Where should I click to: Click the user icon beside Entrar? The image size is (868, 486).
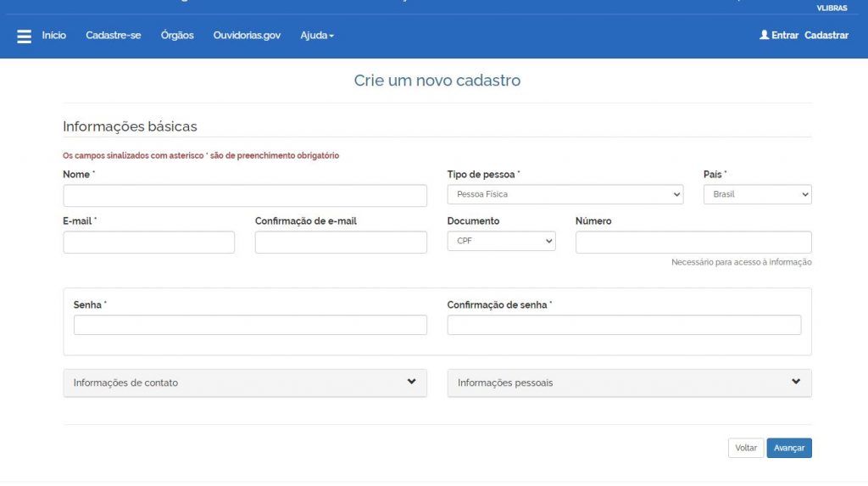(764, 36)
